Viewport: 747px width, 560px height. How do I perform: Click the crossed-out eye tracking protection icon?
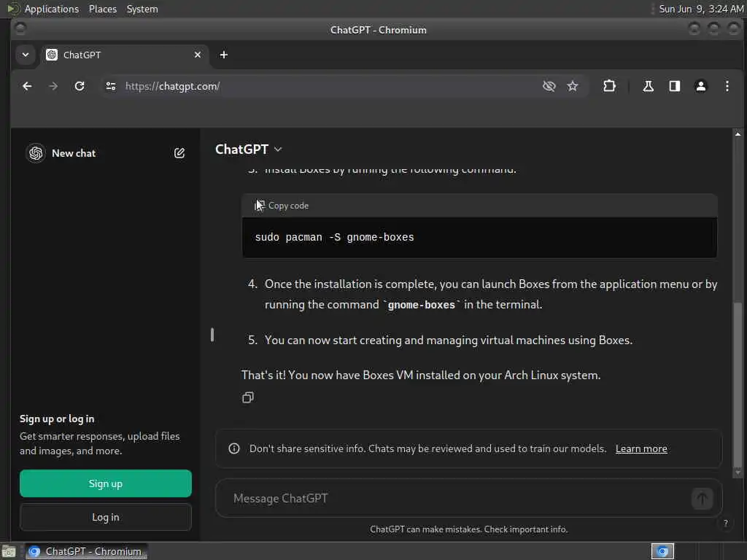[x=549, y=86]
